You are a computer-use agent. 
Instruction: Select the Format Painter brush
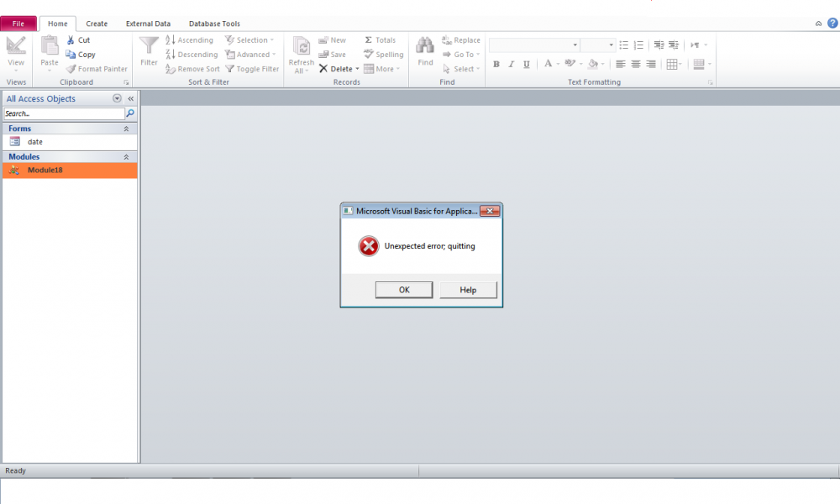tap(71, 69)
